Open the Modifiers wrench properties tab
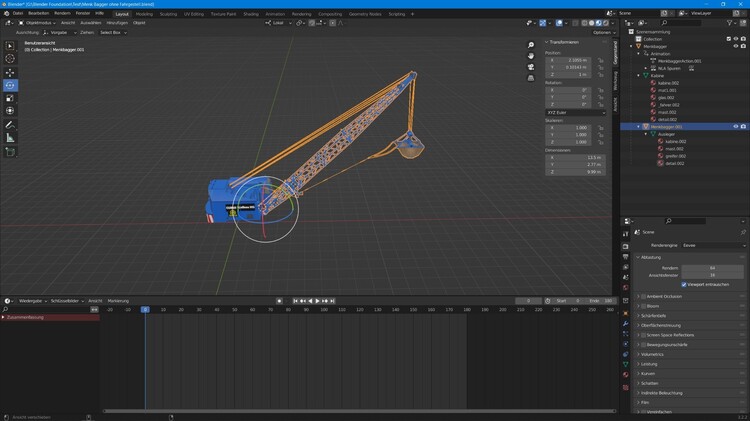This screenshot has height=421, width=750. tap(625, 324)
